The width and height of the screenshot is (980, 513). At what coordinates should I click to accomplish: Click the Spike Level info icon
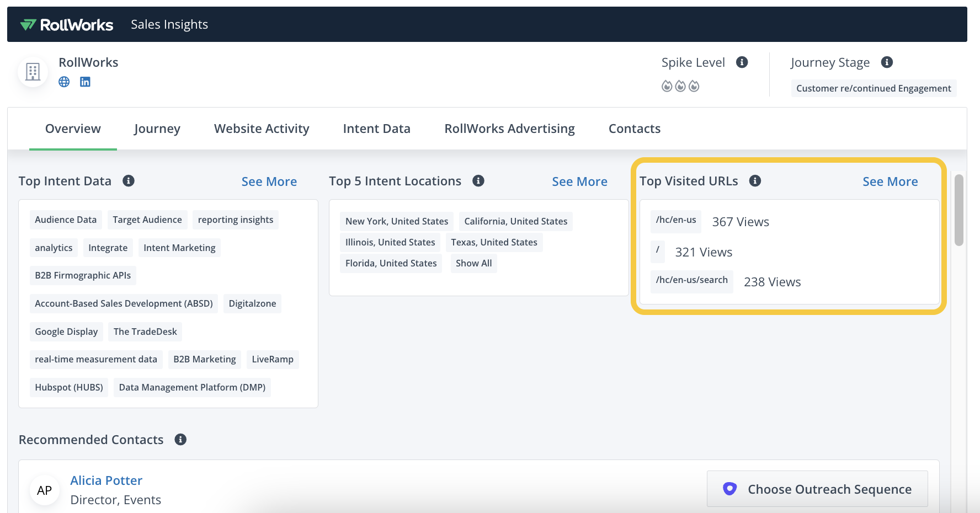tap(742, 62)
